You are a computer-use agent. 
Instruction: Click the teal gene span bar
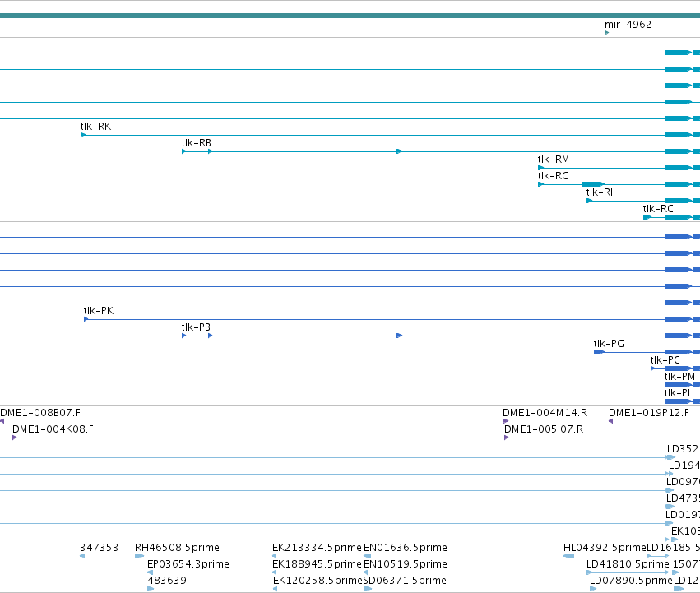350,16
